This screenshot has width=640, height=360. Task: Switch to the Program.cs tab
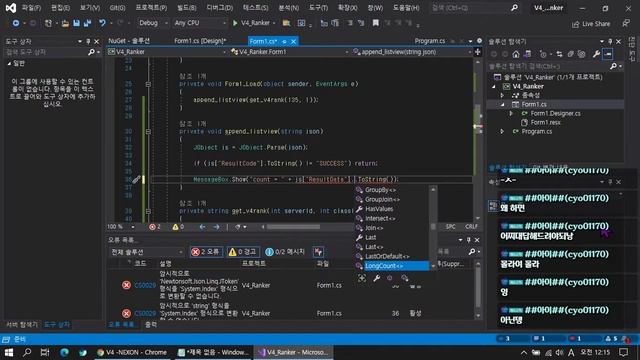point(430,41)
